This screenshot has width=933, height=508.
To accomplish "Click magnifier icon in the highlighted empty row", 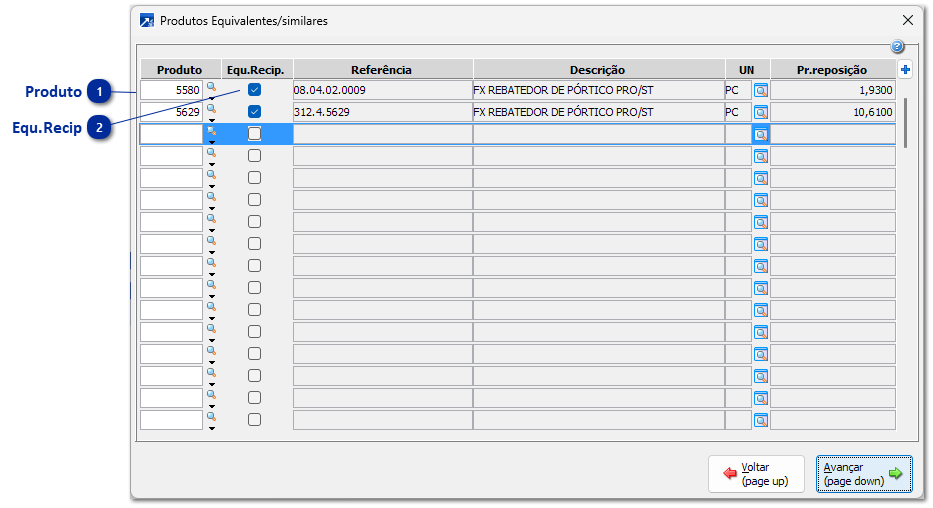I will pyautogui.click(x=211, y=131).
